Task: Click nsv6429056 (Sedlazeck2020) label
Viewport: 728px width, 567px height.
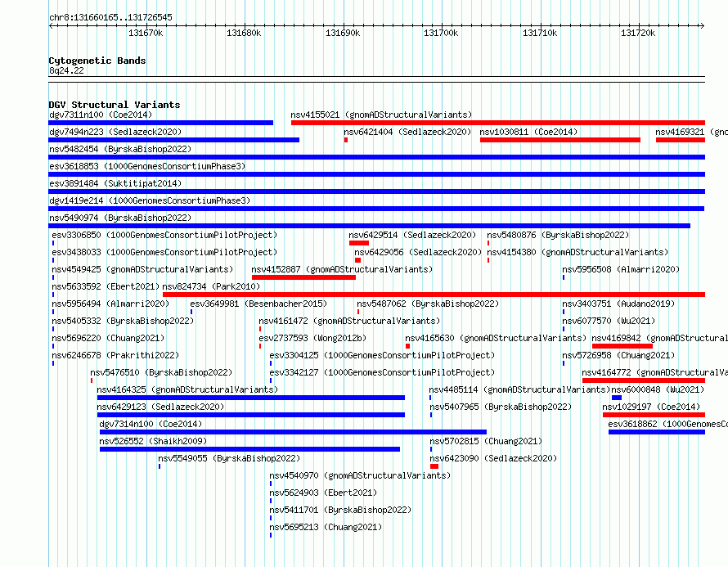Action: click(418, 252)
